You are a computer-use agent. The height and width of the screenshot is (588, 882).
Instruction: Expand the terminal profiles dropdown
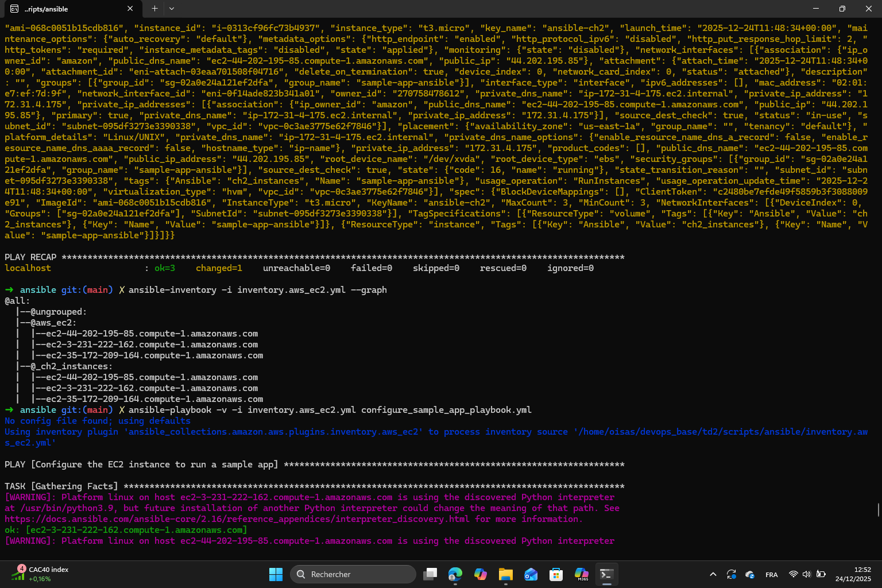coord(172,9)
